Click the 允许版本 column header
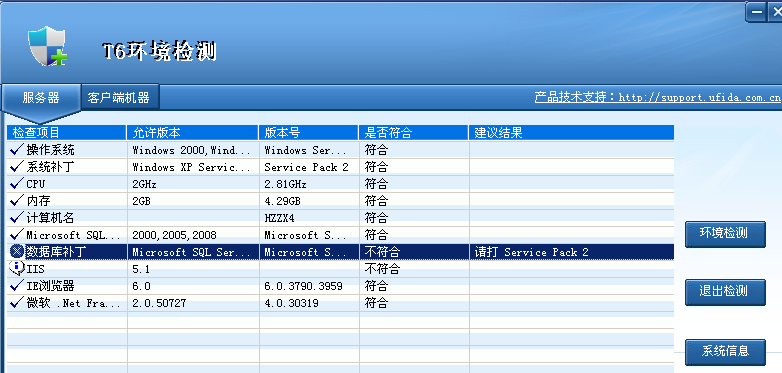 click(x=193, y=132)
